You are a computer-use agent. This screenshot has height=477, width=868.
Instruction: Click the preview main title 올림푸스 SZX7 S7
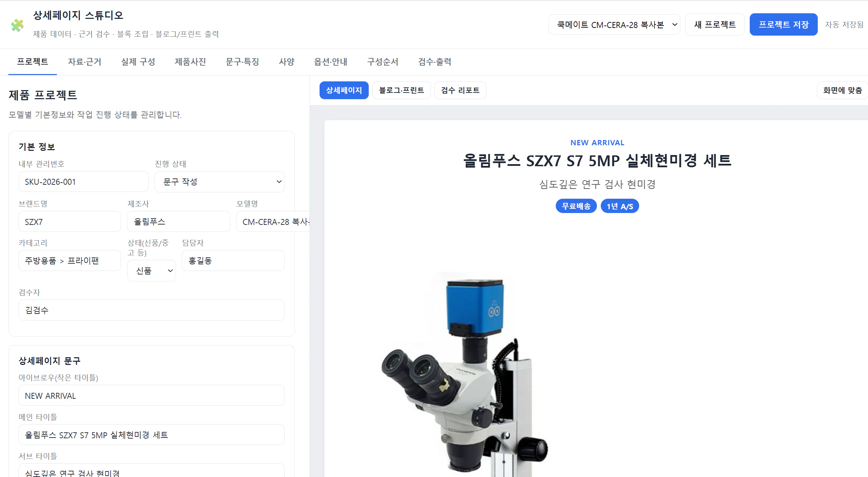tap(597, 161)
